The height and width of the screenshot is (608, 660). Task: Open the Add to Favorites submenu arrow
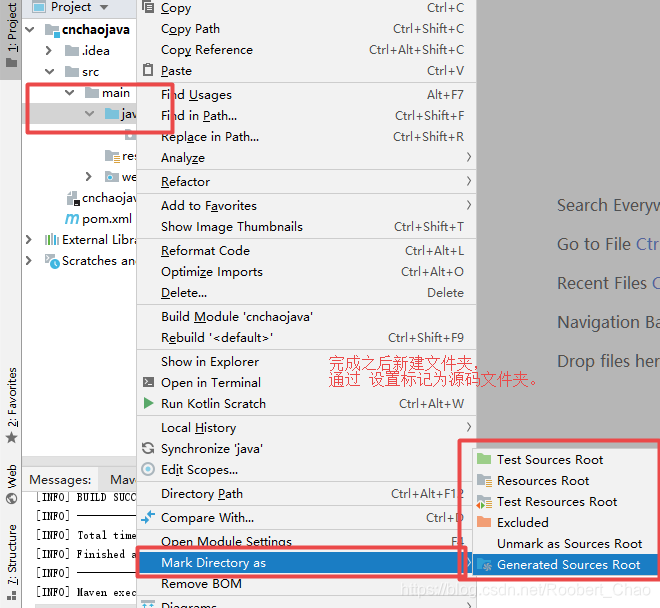point(468,205)
